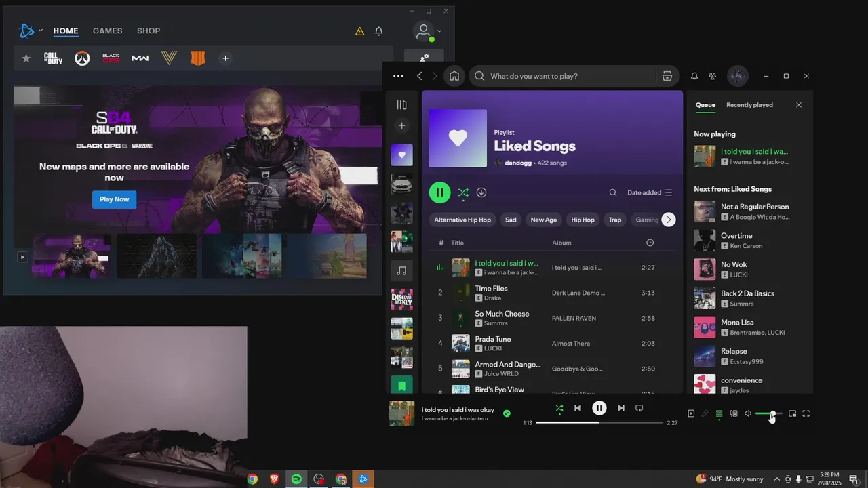Select So Much Cheese track
This screenshot has height=488, width=868.
552,318
